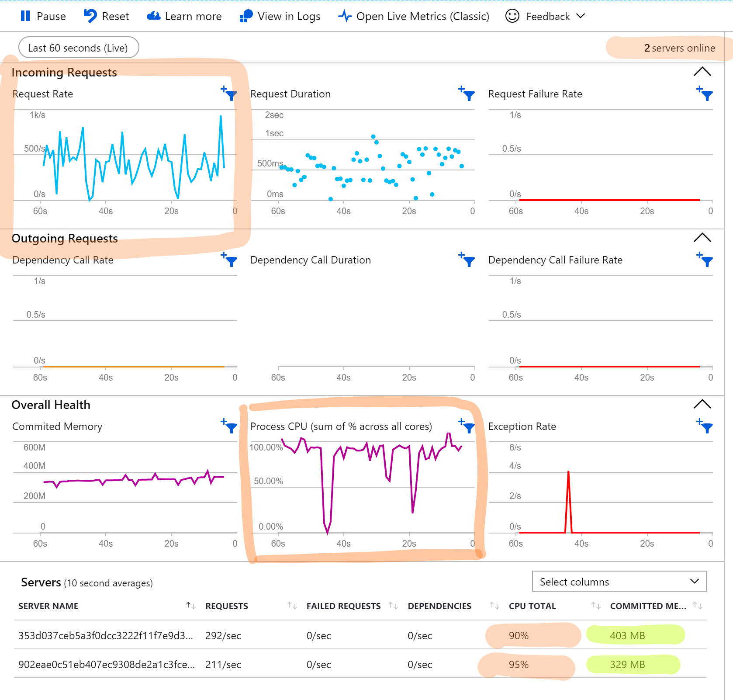Open the filter for Request Duration chart
This screenshot has width=733, height=700.
tap(468, 94)
